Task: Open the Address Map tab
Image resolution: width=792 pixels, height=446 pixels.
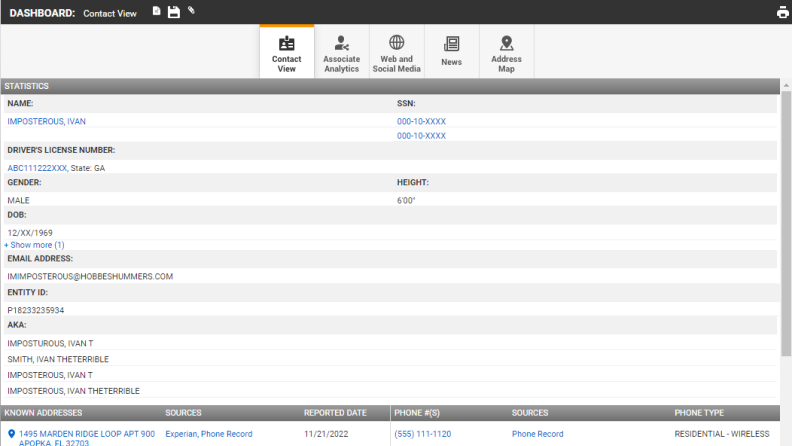Action: 506,52
